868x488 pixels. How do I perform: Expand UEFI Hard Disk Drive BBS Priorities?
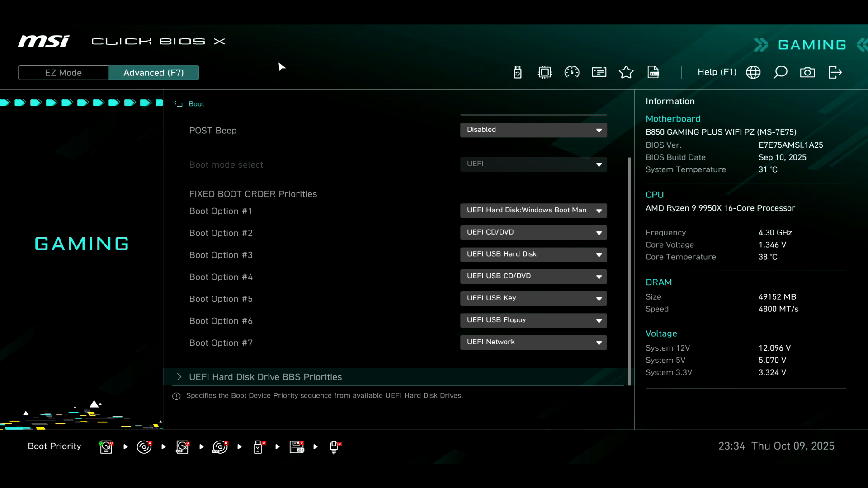(x=265, y=377)
